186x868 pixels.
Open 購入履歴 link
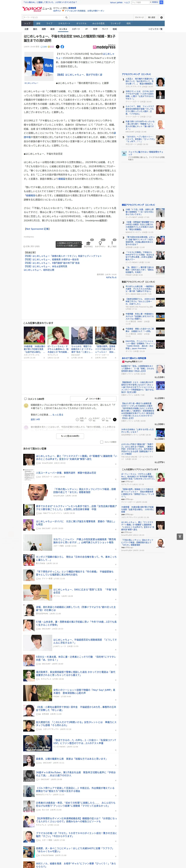(152, 17)
